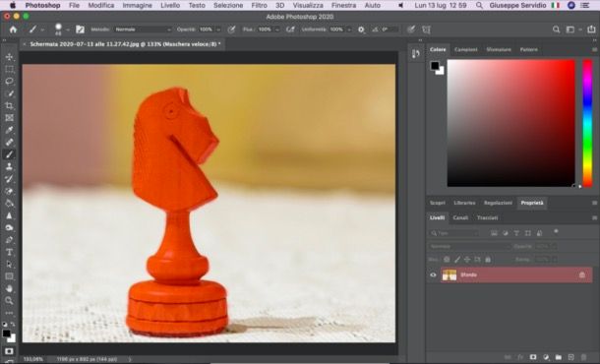Open the brush preset picker dropdown
The width and height of the screenshot is (600, 364).
point(68,30)
